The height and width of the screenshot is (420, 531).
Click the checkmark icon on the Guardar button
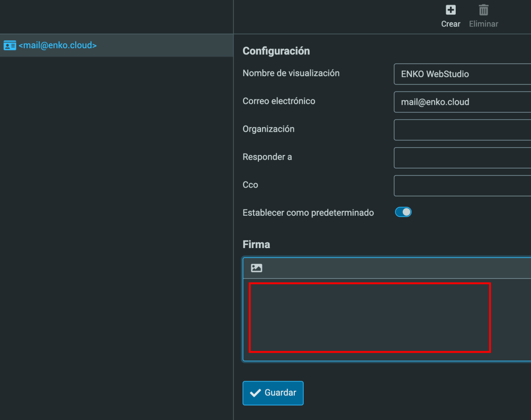pos(255,393)
